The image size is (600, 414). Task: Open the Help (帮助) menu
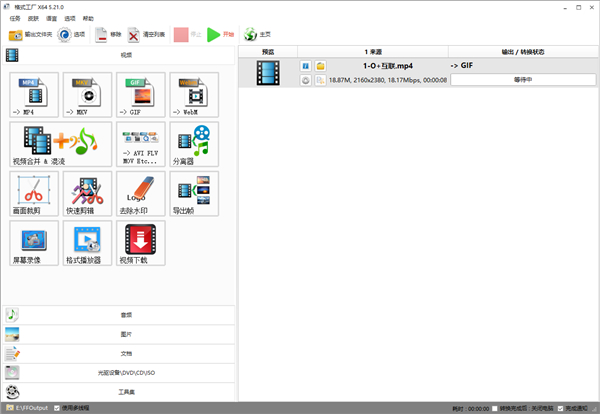pos(88,18)
